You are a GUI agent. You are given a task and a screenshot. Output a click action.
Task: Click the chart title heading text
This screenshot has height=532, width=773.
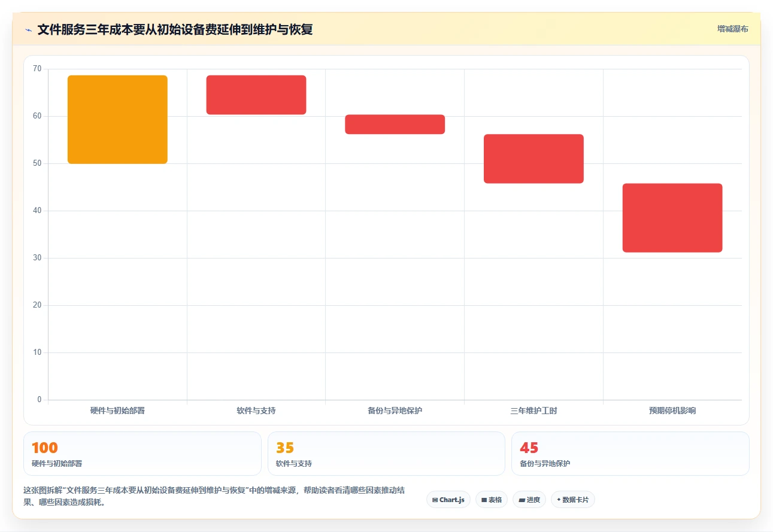[x=175, y=29]
